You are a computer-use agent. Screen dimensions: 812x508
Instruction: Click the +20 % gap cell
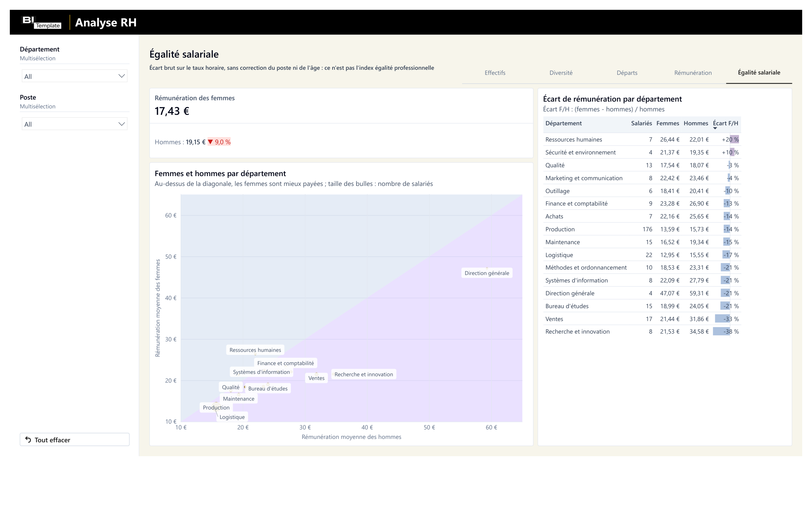[726, 140]
